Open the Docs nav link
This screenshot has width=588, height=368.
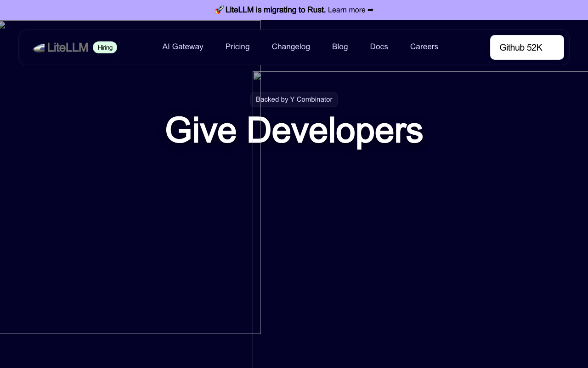tap(379, 46)
